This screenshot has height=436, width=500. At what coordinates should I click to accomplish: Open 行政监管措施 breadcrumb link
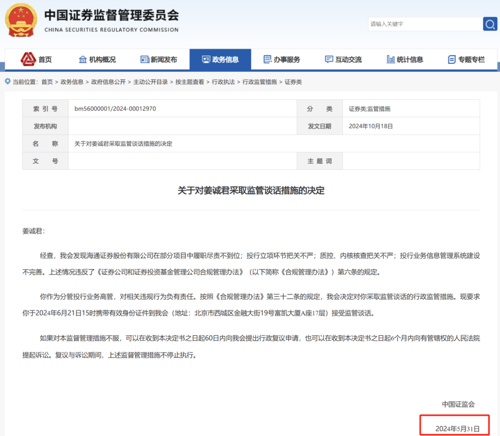tap(260, 82)
